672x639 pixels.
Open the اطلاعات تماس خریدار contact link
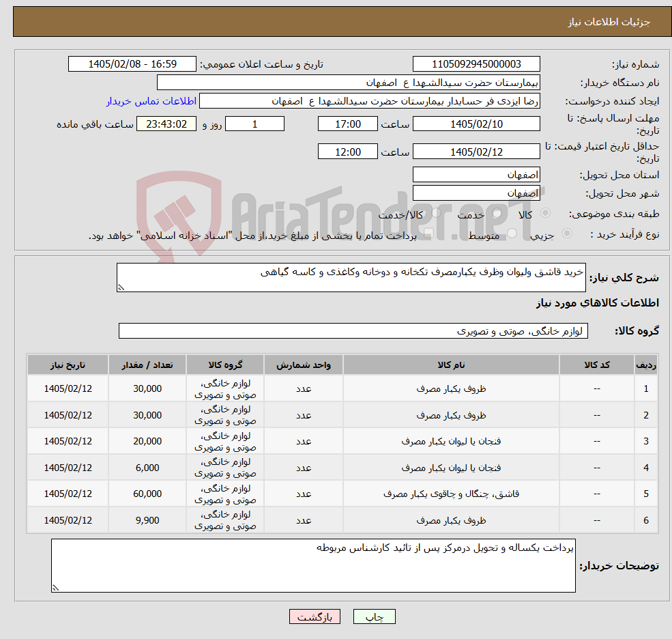tap(151, 101)
